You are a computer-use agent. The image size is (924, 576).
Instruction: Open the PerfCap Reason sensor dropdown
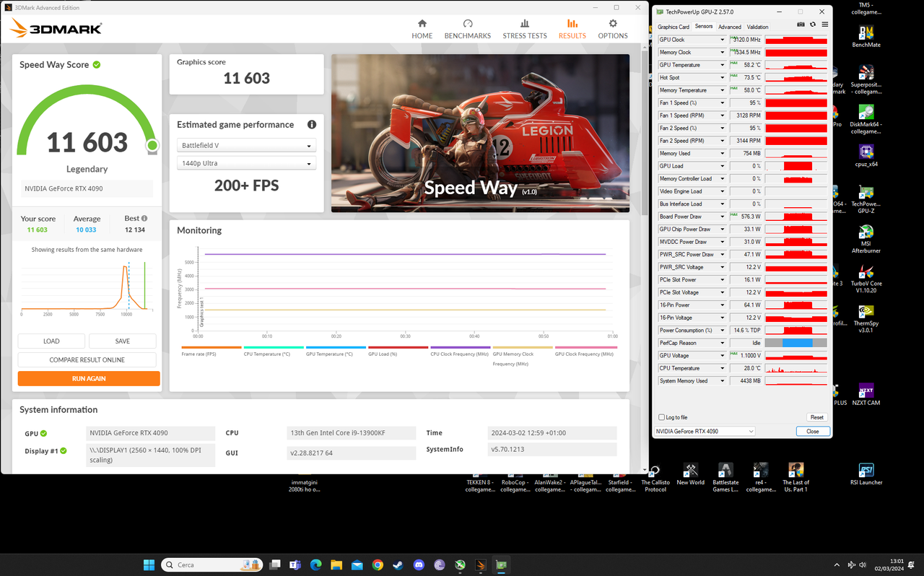(x=722, y=343)
